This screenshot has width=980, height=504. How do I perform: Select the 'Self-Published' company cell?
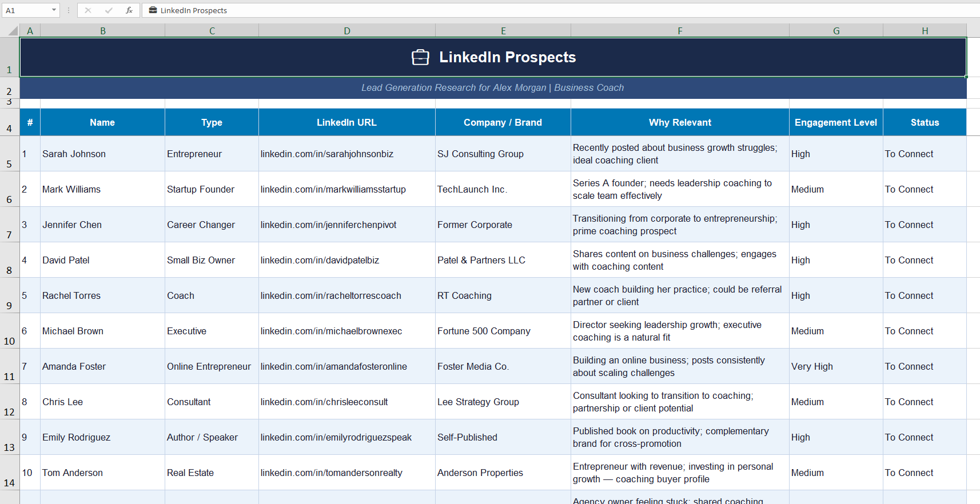(503, 437)
